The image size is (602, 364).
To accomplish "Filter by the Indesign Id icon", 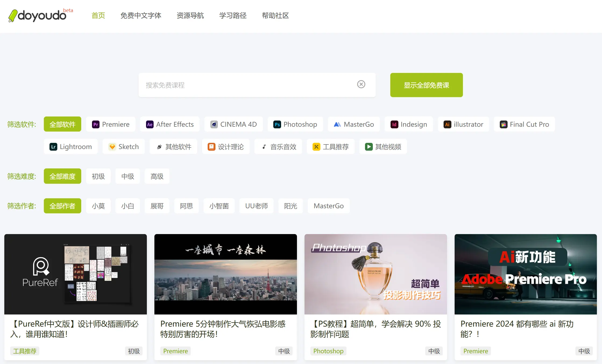I will click(x=394, y=124).
